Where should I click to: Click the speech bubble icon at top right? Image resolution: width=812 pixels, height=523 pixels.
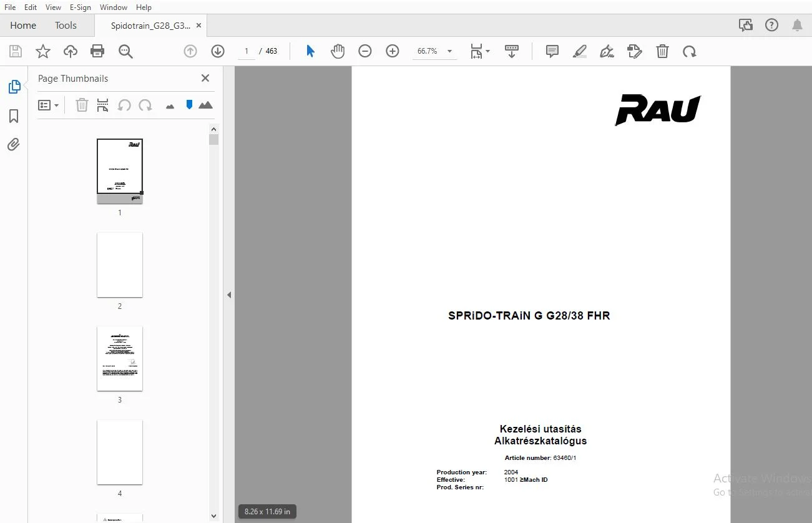tap(745, 25)
